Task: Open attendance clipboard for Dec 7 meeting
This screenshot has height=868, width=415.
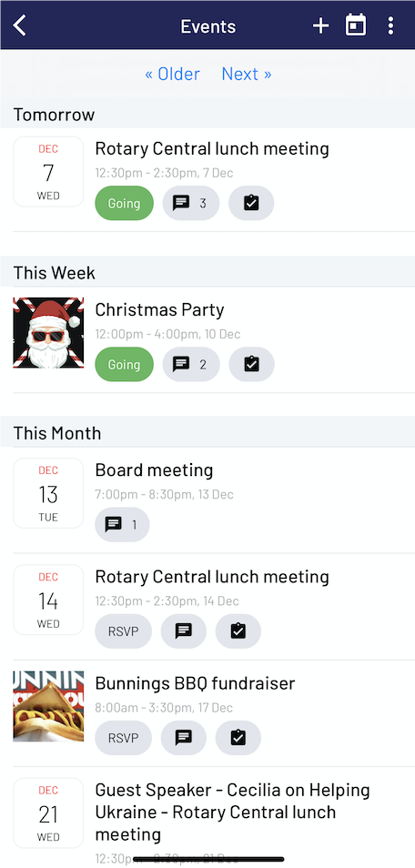Action: (251, 203)
